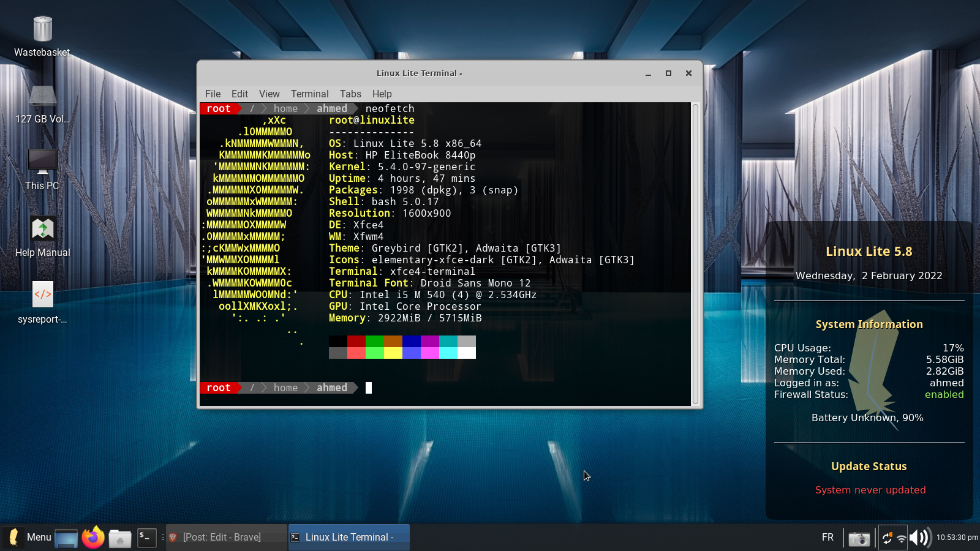Click the update notifier tray icon
Screen dimensions: 980x551
click(x=886, y=538)
